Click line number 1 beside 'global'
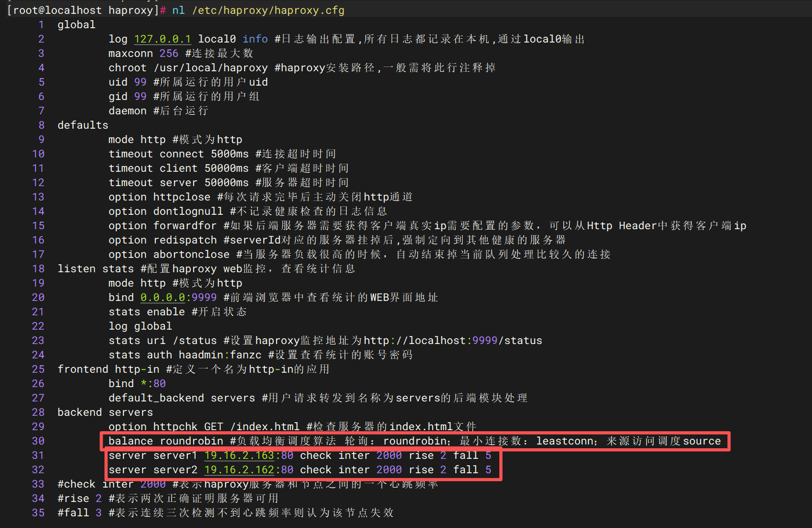 tap(41, 24)
